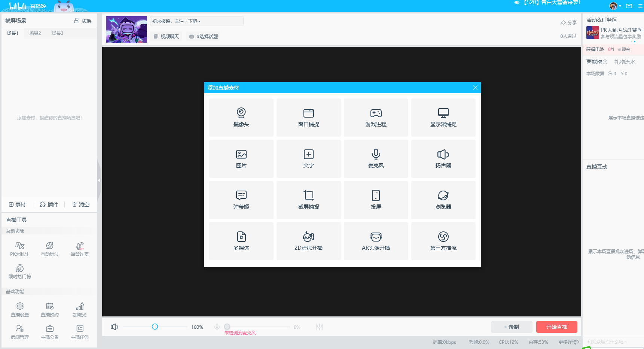Switch to 礼物流水 tab
The image size is (644, 349).
pyautogui.click(x=625, y=62)
